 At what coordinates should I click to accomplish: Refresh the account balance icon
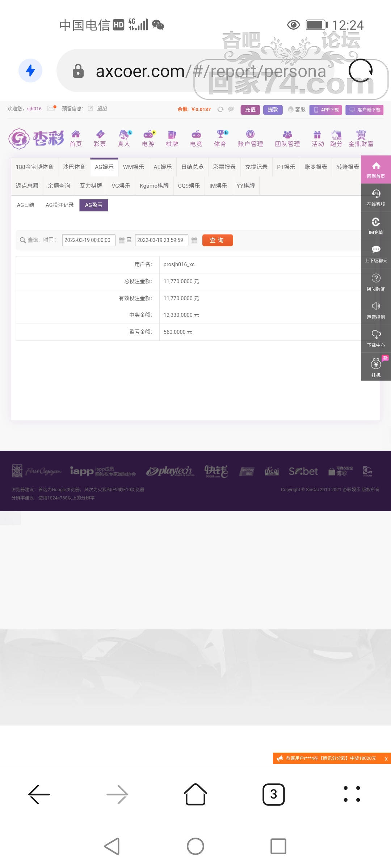coord(220,109)
